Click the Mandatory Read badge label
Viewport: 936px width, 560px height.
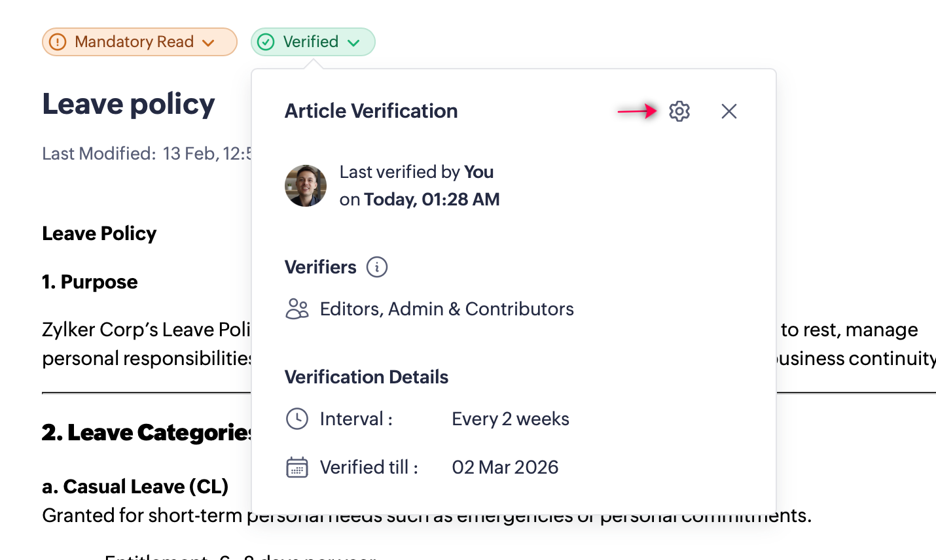pos(134,42)
